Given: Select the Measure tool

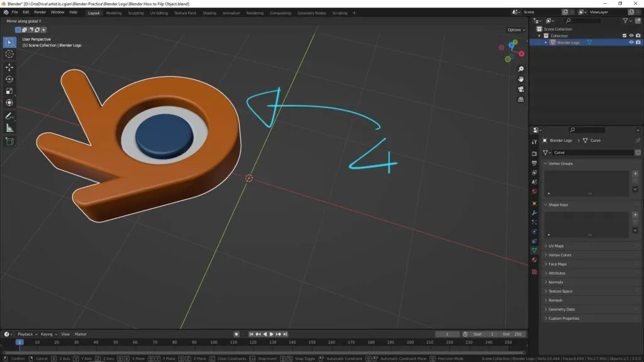Looking at the screenshot, I should 9,128.
